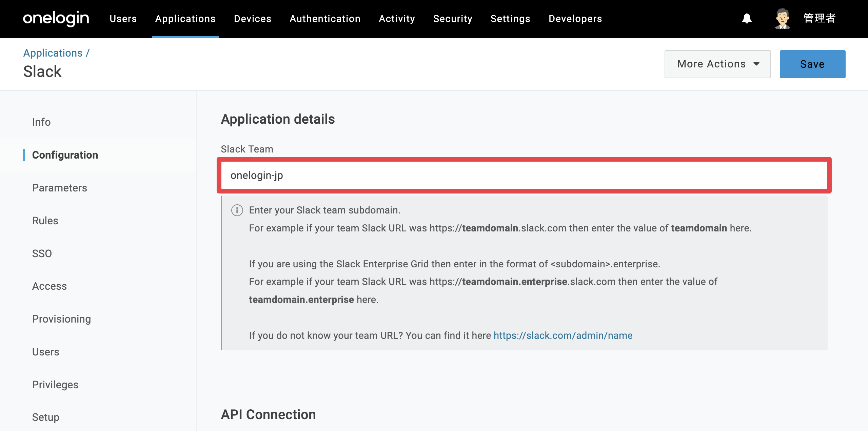This screenshot has width=868, height=431.
Task: Expand the More Actions dropdown
Action: point(717,64)
